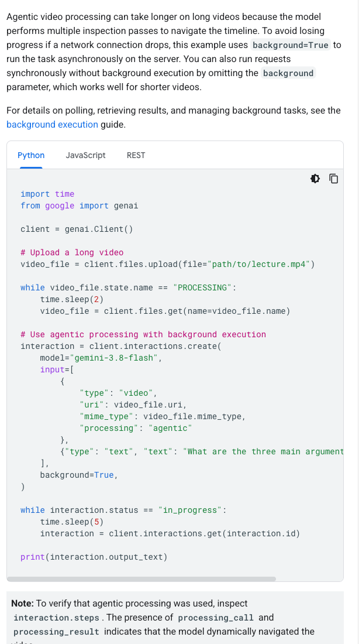Click the processing_call inline code
Image resolution: width=359 pixels, height=644 pixels.
[x=215, y=618]
